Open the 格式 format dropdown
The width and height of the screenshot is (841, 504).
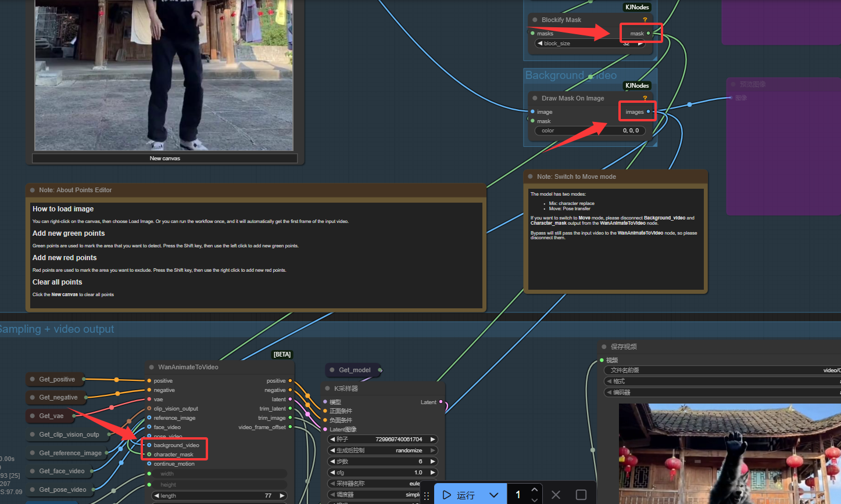coord(722,381)
